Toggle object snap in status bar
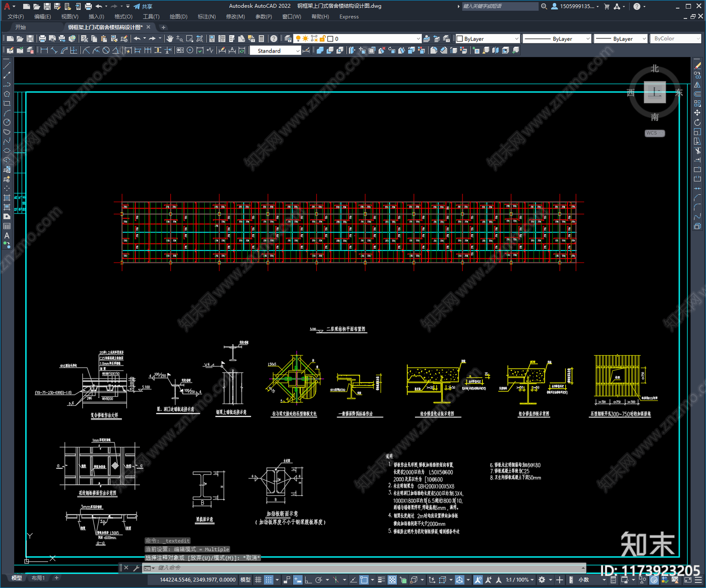The height and width of the screenshot is (588, 706). click(364, 580)
